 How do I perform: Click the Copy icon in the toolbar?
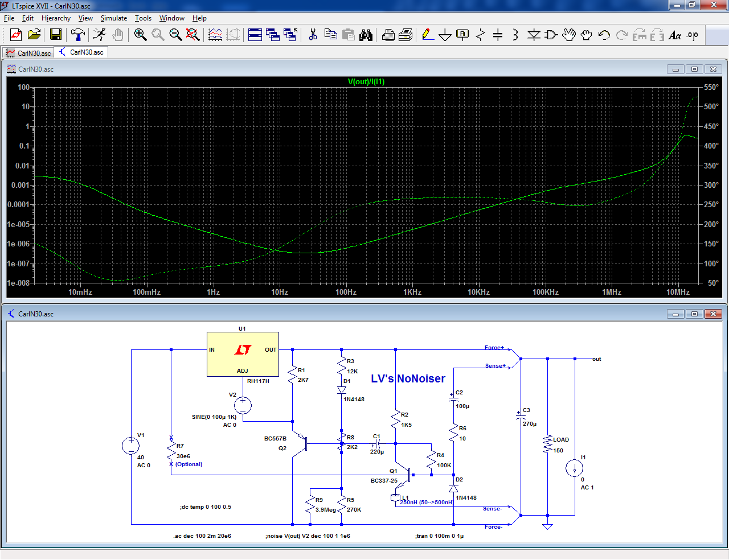tap(330, 35)
